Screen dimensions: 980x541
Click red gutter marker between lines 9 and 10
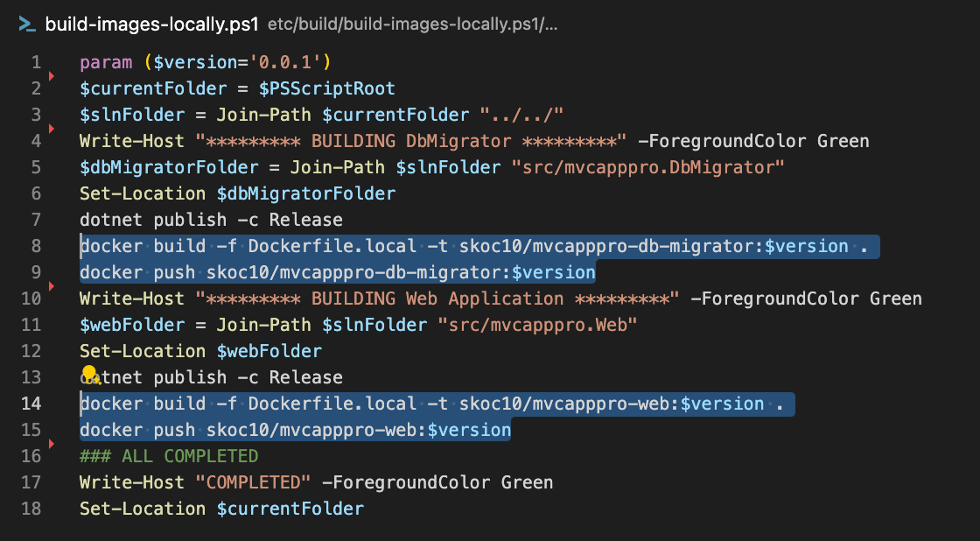coord(52,286)
